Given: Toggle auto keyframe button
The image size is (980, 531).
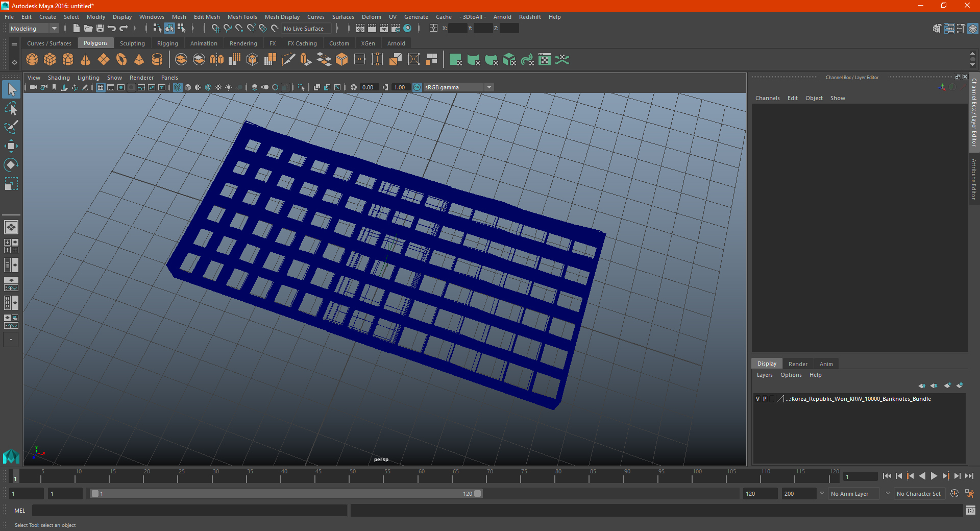Looking at the screenshot, I should click(954, 493).
